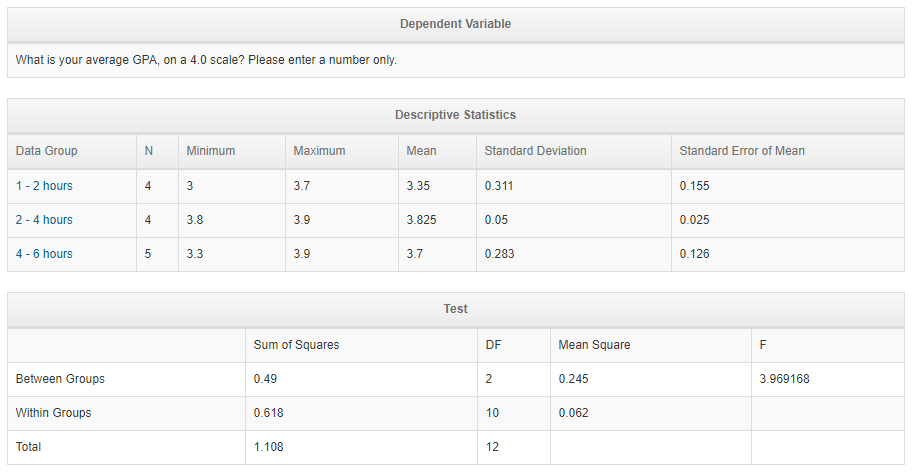Click the Within Groups row label
Image resolution: width=915 pixels, height=474 pixels.
[54, 413]
